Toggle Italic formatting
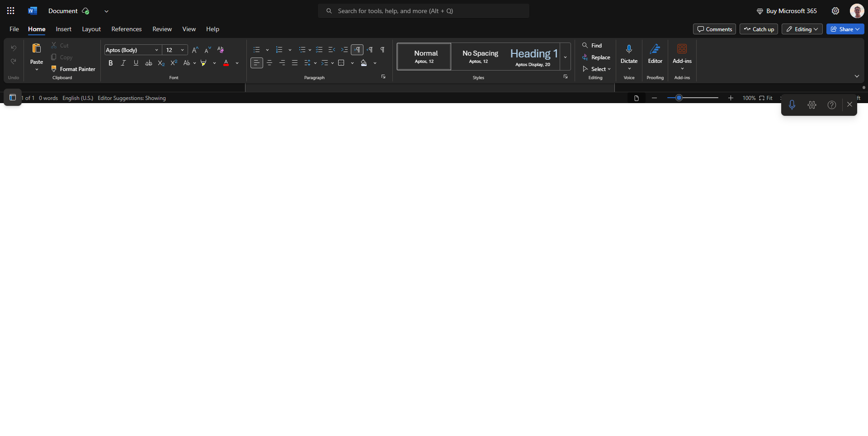 [123, 63]
